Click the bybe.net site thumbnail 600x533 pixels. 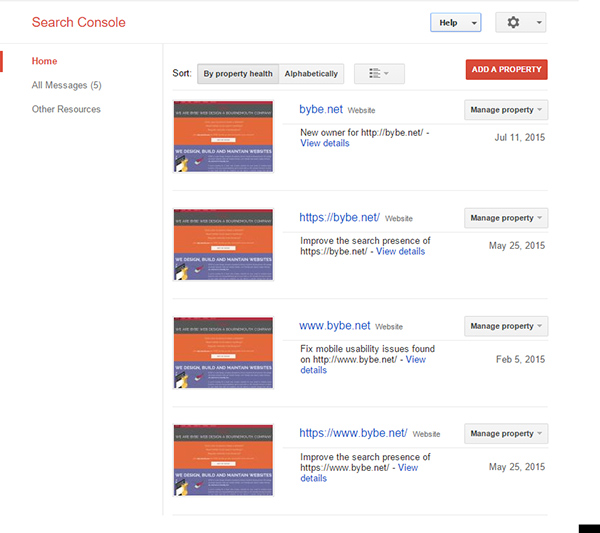pyautogui.click(x=223, y=137)
